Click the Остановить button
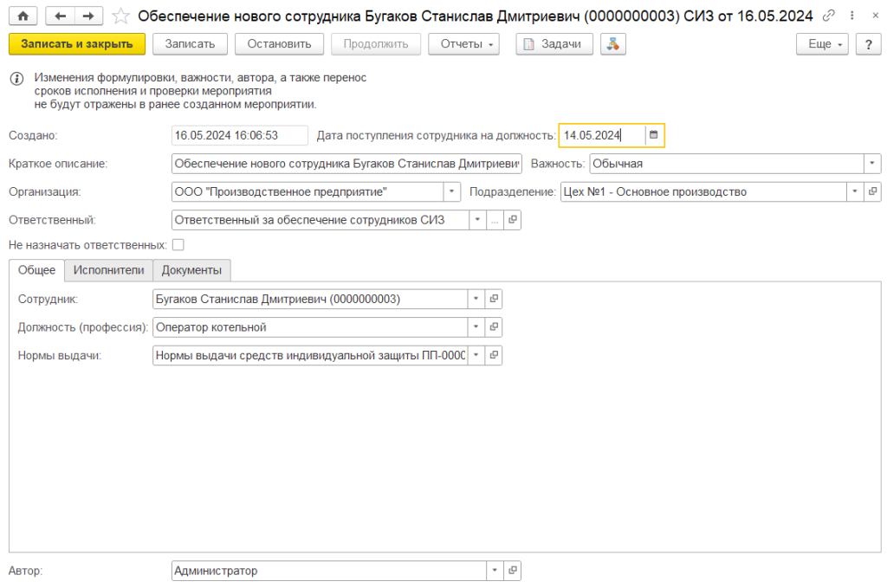The height and width of the screenshot is (588, 887). (280, 44)
